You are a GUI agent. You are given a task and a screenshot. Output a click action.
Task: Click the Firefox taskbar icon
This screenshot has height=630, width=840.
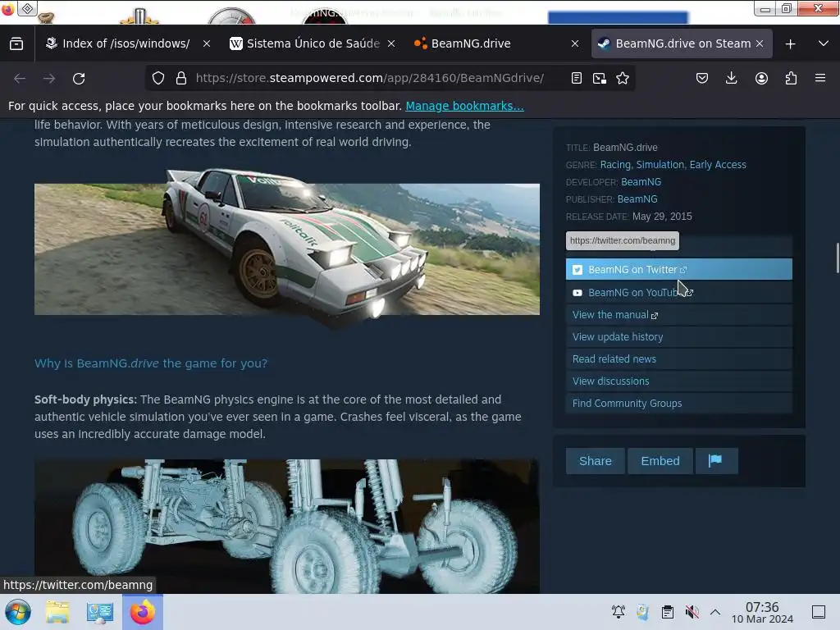pos(143,612)
